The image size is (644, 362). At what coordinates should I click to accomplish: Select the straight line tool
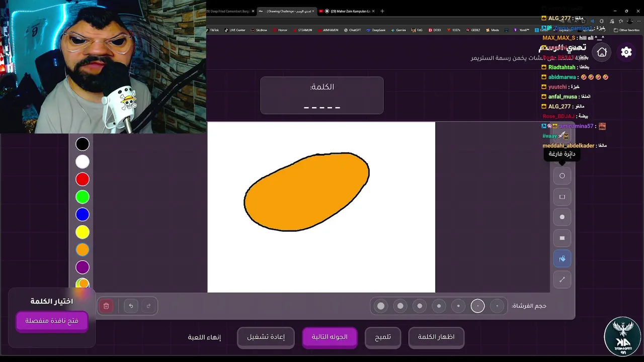pyautogui.click(x=562, y=279)
